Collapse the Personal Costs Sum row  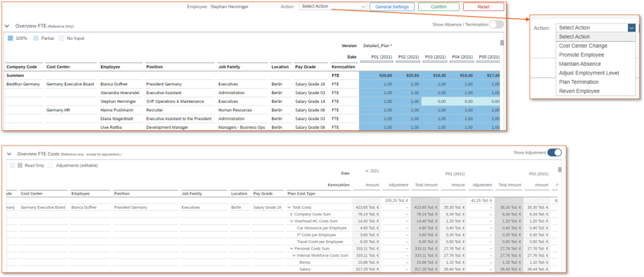291,249
